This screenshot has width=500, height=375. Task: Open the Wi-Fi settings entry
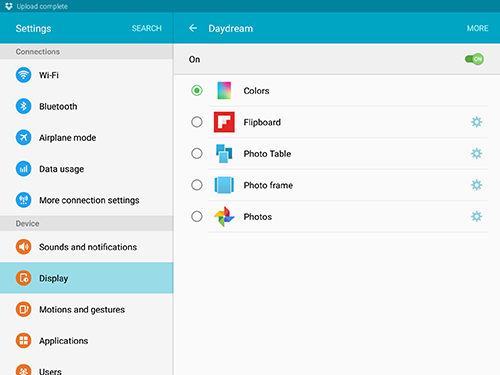(87, 75)
